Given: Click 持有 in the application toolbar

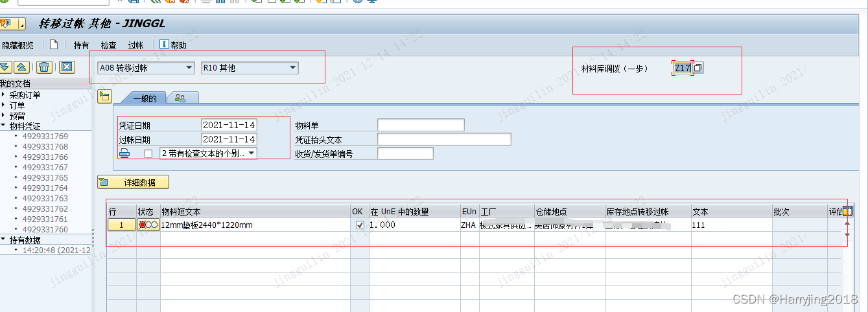Looking at the screenshot, I should (x=81, y=45).
